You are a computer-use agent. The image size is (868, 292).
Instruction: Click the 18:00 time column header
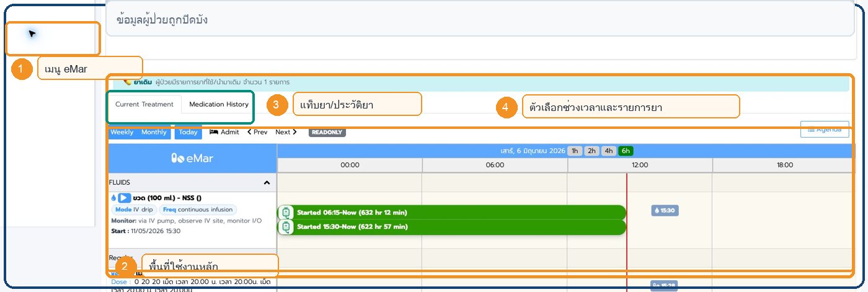[784, 165]
